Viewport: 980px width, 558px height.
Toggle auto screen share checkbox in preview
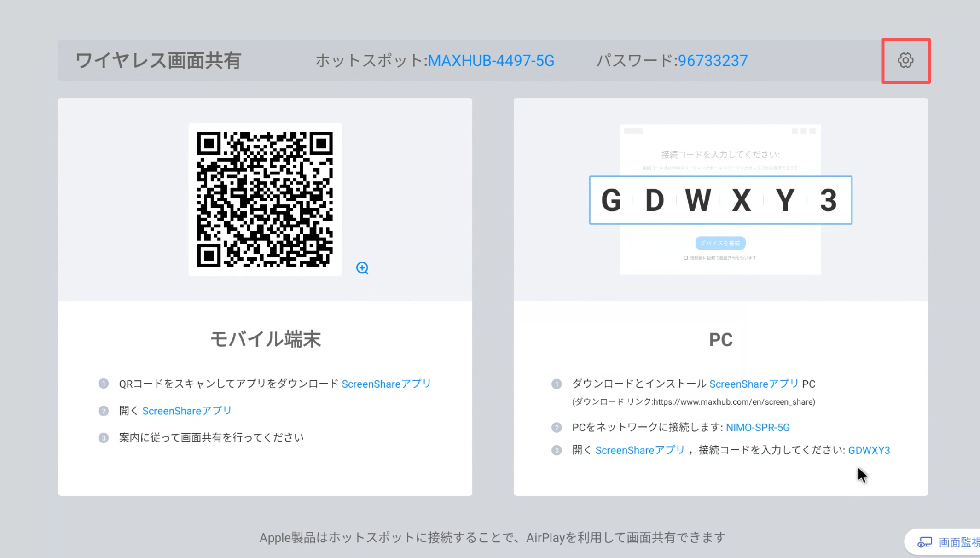point(686,258)
